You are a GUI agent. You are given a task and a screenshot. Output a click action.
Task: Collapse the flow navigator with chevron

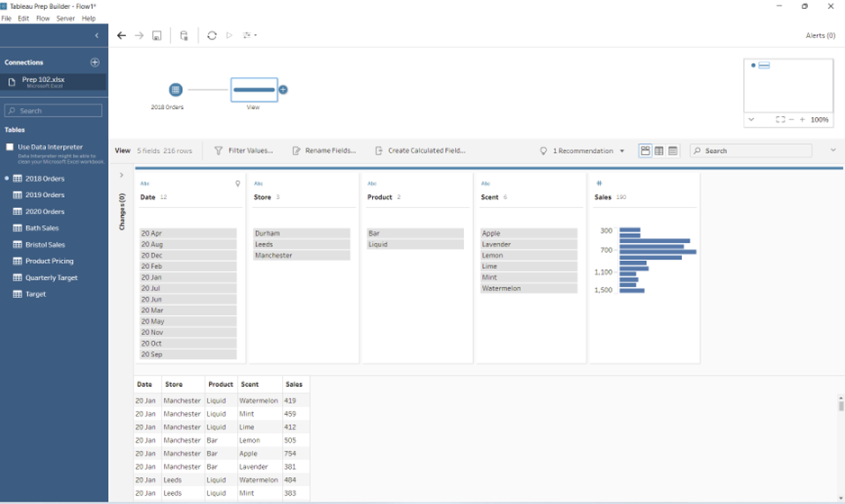coord(751,120)
